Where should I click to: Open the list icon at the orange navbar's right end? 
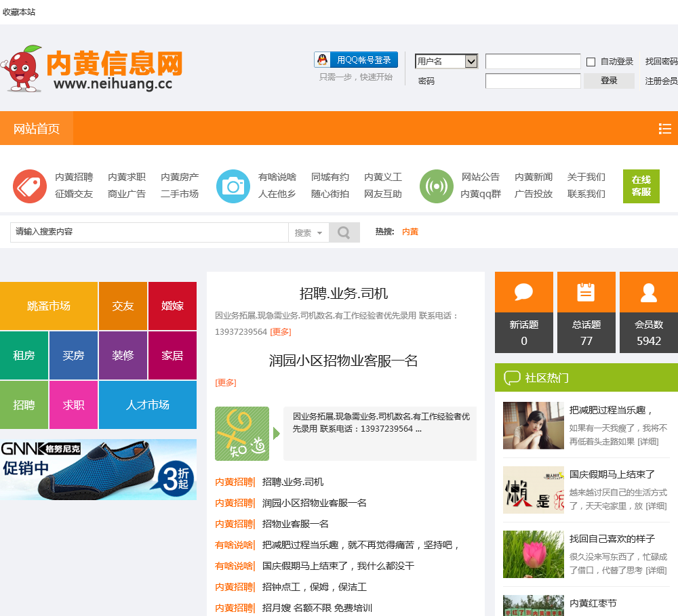pyautogui.click(x=664, y=128)
